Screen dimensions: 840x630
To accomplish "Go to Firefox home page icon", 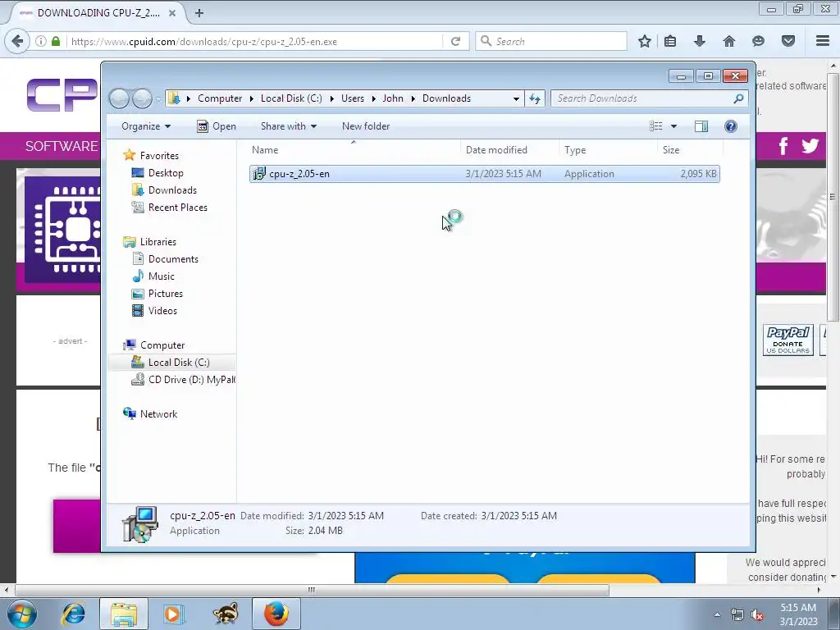I will click(x=729, y=41).
